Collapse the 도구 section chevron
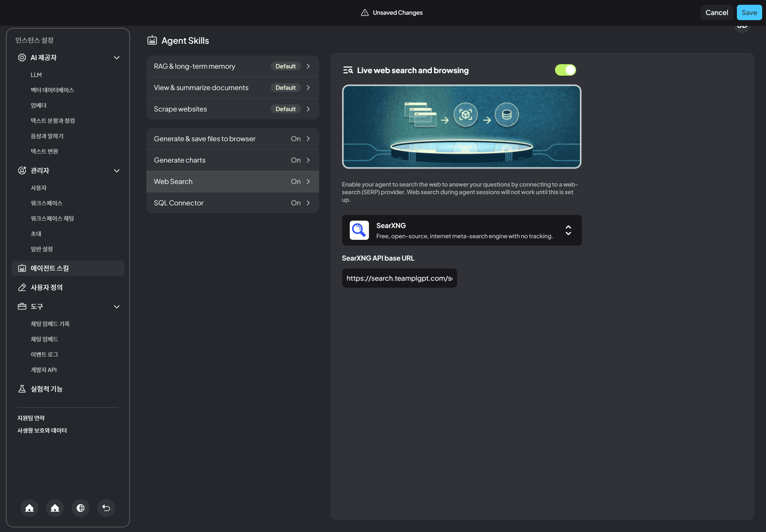The width and height of the screenshot is (766, 532). pos(116,307)
